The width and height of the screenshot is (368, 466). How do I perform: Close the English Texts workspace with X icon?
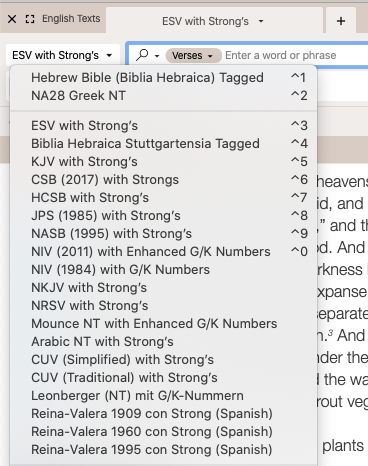click(x=12, y=19)
